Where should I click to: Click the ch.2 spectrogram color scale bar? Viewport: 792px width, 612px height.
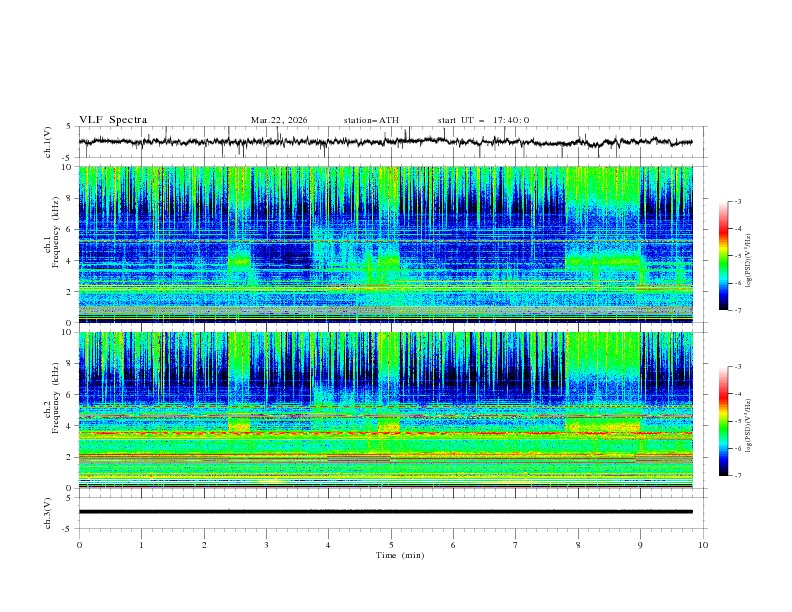[x=723, y=421]
